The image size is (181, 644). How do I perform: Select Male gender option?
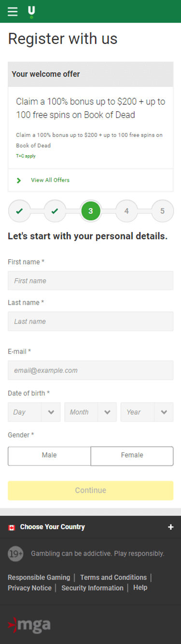(x=49, y=455)
